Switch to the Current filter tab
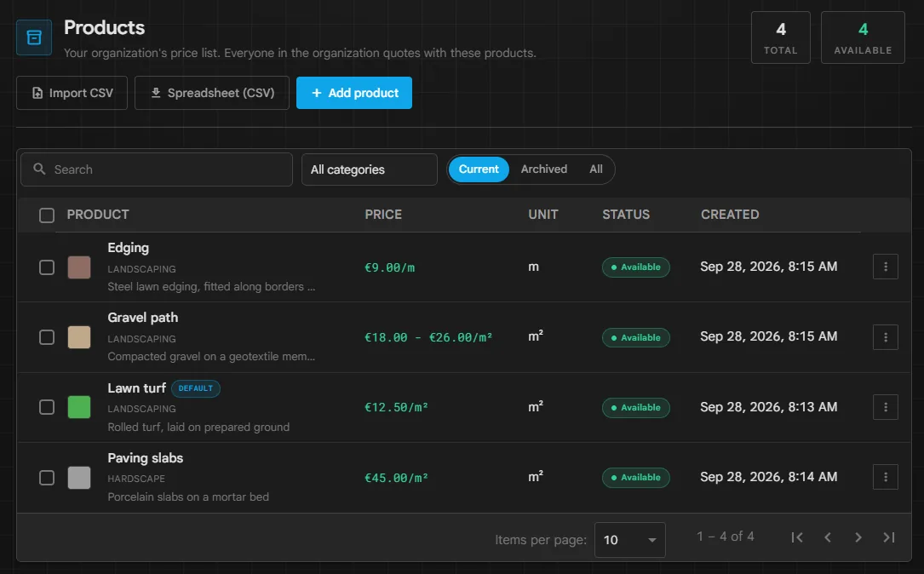This screenshot has height=574, width=924. (479, 169)
